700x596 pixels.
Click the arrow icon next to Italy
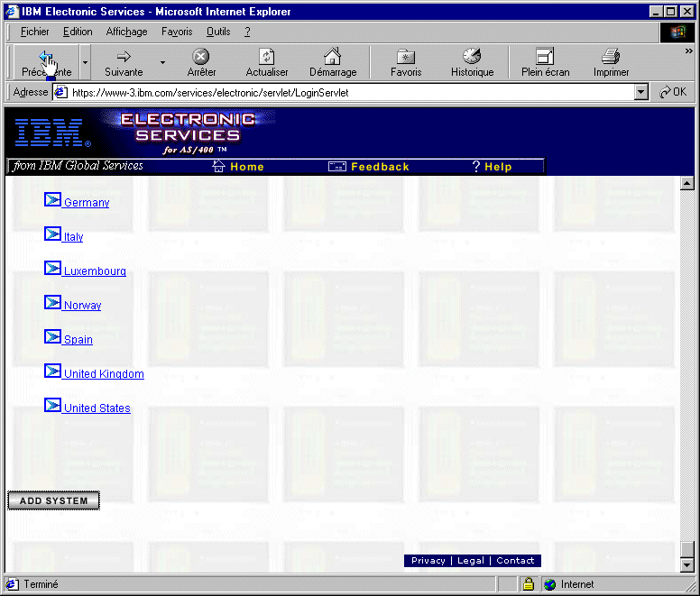52,234
